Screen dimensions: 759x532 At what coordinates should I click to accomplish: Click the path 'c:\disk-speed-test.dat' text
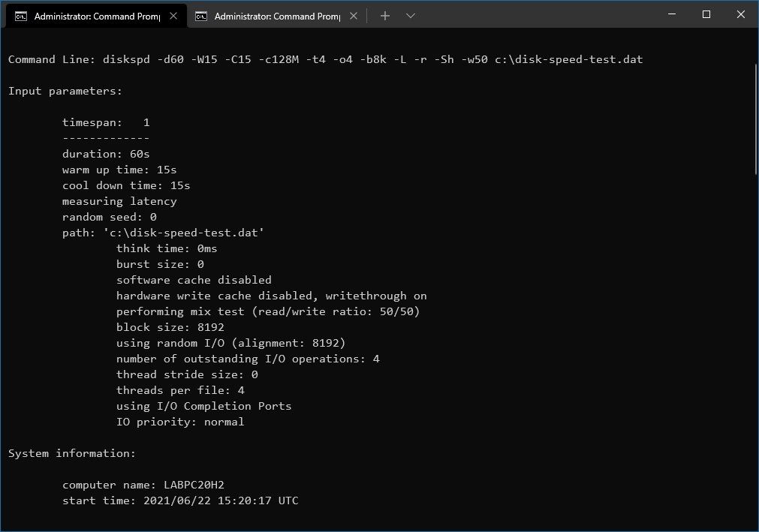coord(165,233)
